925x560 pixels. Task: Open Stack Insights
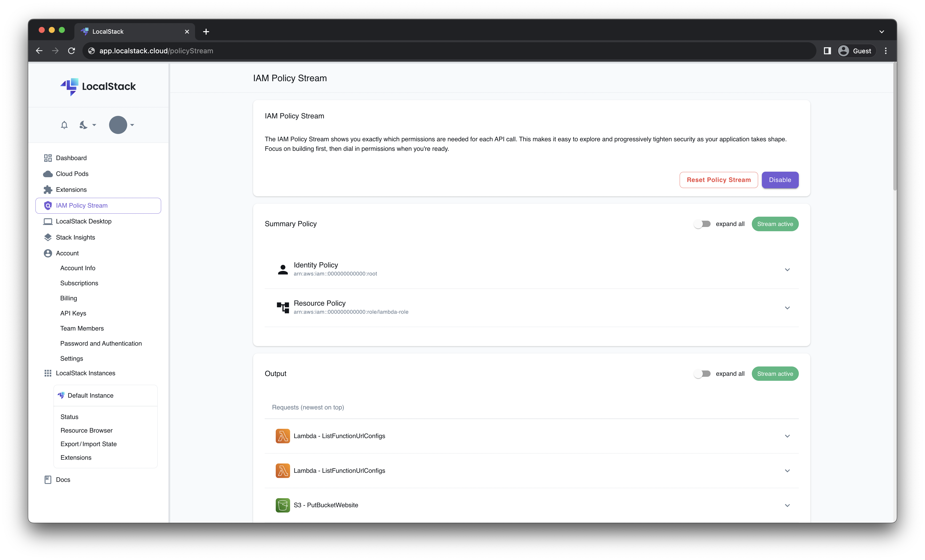point(75,237)
